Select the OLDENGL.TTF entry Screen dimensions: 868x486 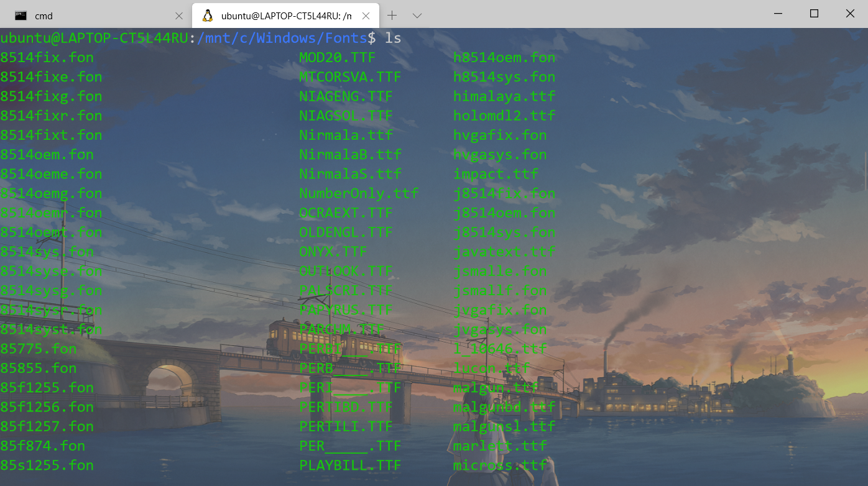click(345, 232)
